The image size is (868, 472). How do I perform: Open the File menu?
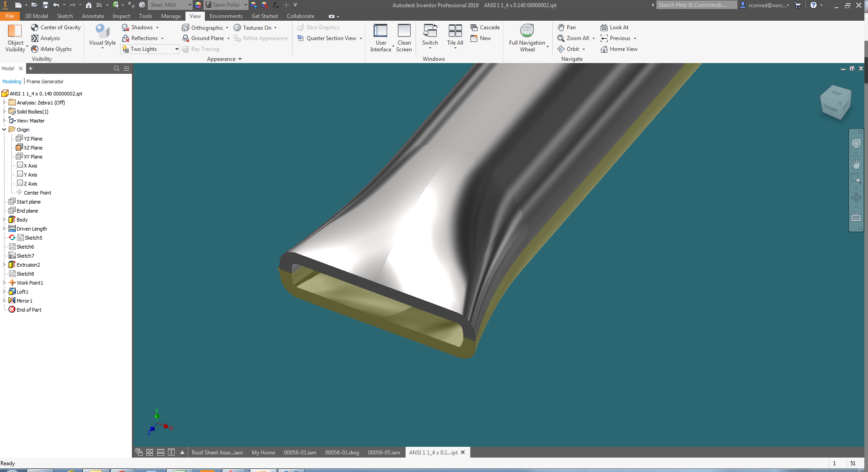(x=10, y=16)
